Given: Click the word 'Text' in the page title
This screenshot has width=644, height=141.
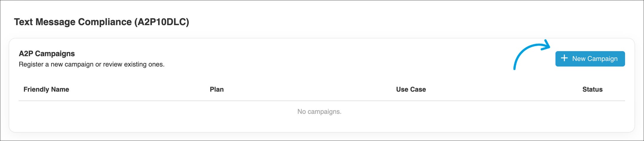Looking at the screenshot, I should click(x=24, y=22).
